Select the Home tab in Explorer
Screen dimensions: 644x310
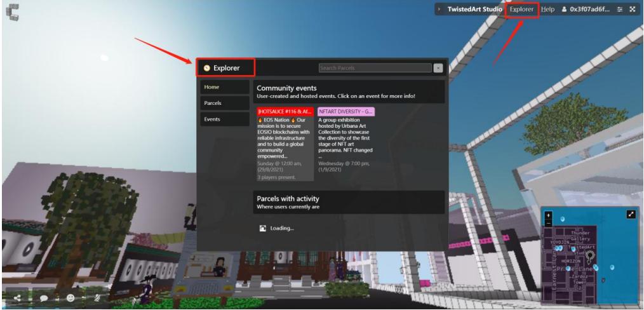tap(224, 87)
